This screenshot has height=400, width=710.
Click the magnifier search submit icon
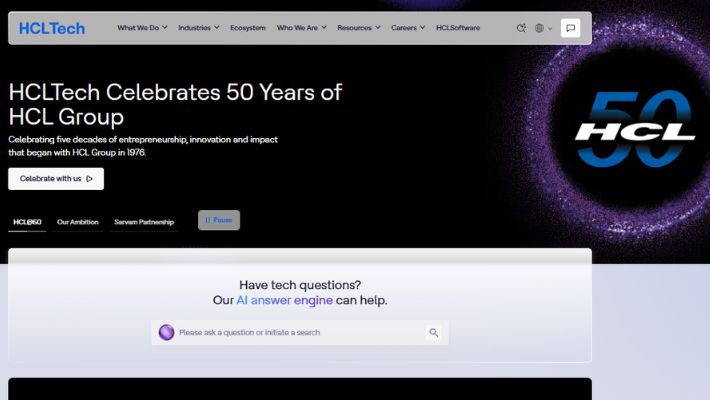433,333
